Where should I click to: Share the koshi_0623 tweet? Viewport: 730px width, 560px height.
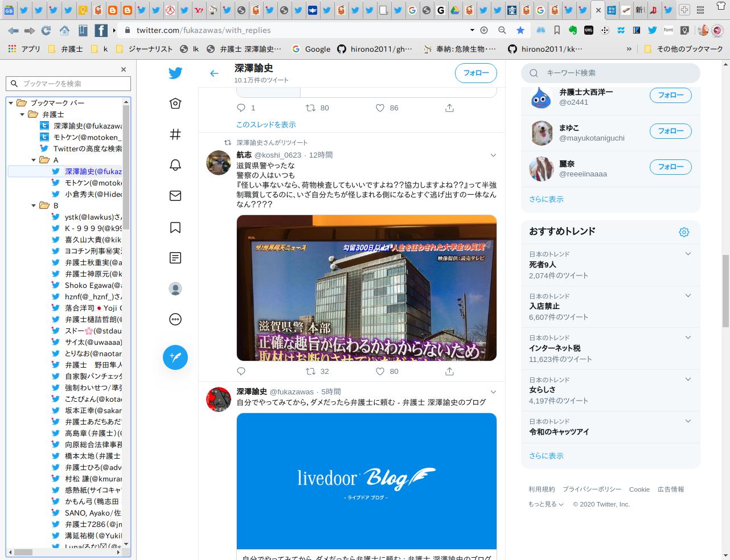449,372
